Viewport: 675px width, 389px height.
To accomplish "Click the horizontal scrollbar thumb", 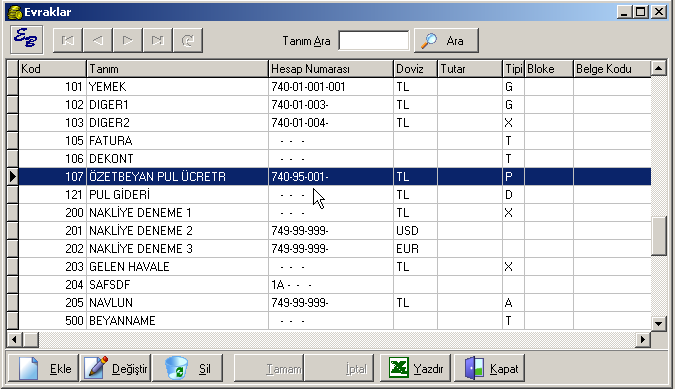I will 31,340.
